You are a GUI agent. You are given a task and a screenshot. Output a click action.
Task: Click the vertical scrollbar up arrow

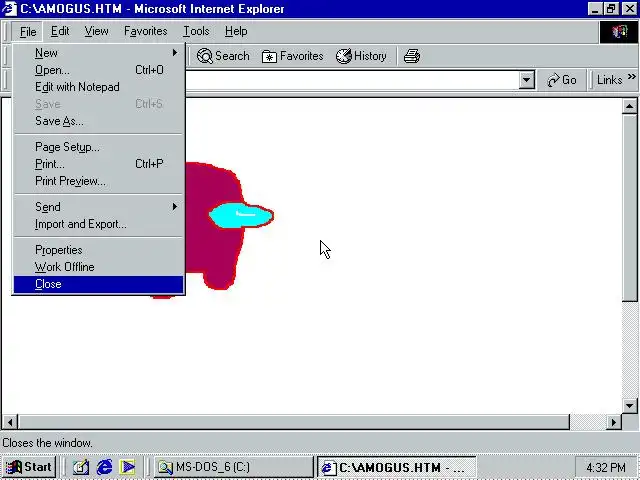tap(629, 107)
